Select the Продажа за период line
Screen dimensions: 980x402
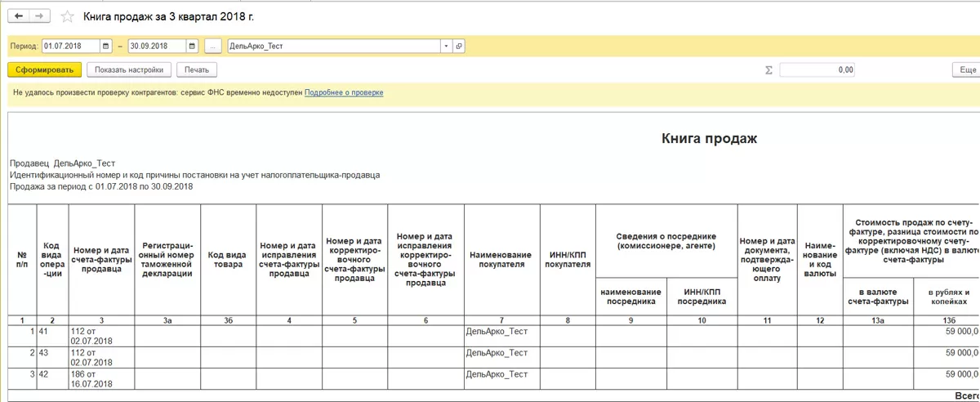click(x=101, y=186)
